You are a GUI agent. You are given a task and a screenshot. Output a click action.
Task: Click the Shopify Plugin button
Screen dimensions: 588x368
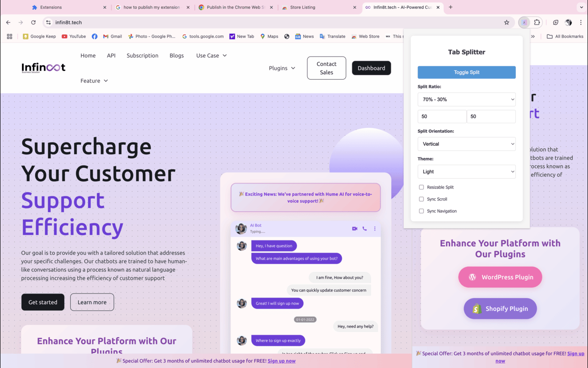[x=500, y=309]
